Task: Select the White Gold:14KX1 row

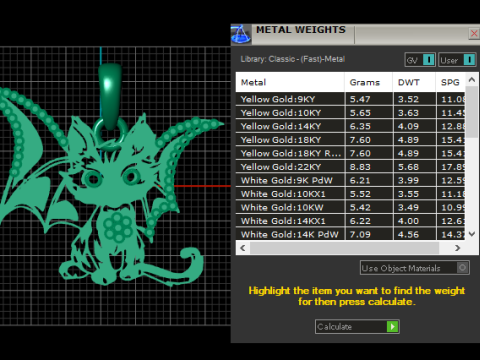Action: coord(350,221)
